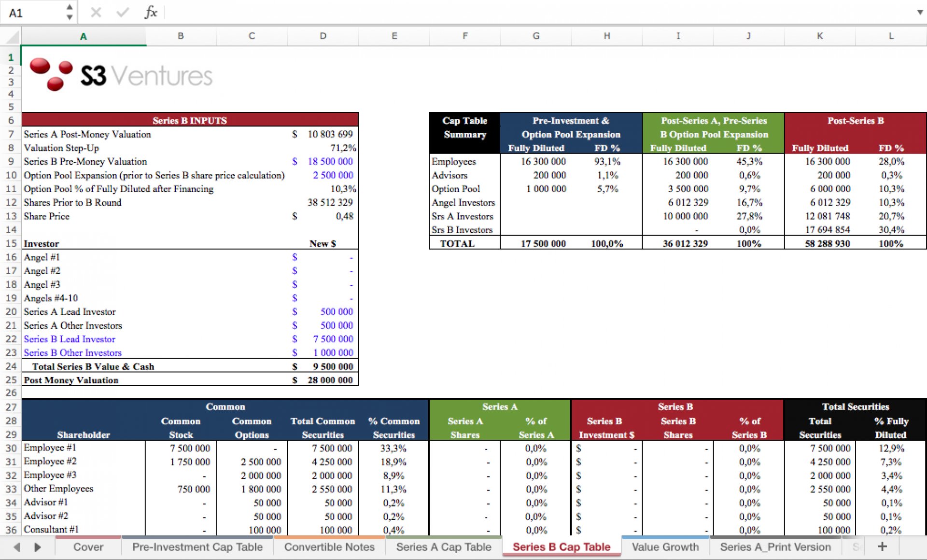Image resolution: width=927 pixels, height=560 pixels.
Task: Click pre-investment total 17 500 000
Action: click(543, 243)
